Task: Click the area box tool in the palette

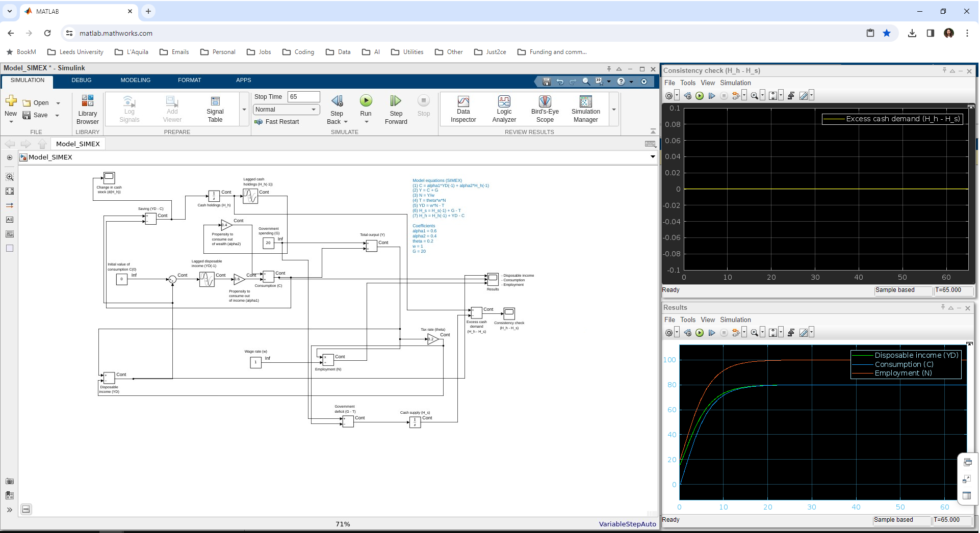Action: [x=10, y=248]
